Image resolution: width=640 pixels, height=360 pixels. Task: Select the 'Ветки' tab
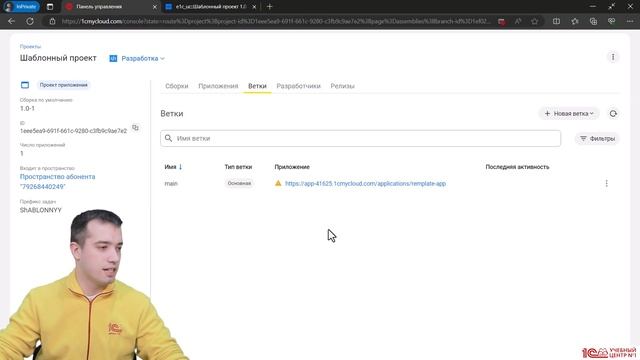[x=257, y=86]
